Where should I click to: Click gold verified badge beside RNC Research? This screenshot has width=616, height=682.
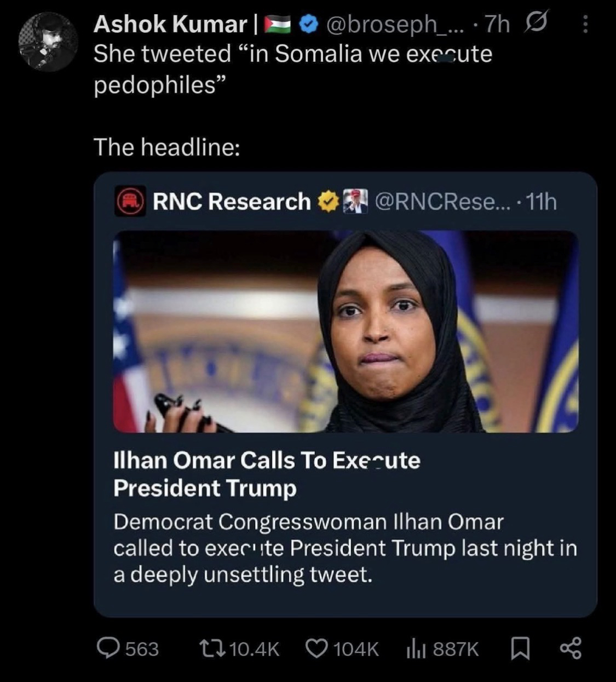tap(327, 202)
